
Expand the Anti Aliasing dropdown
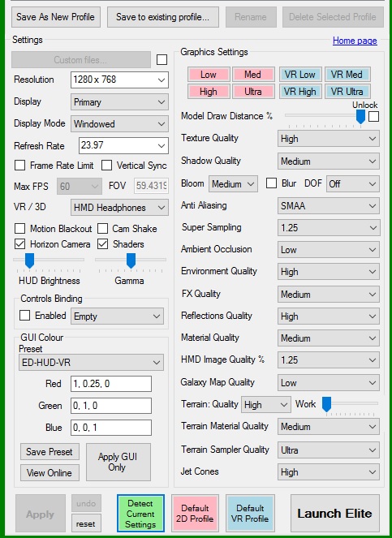329,206
